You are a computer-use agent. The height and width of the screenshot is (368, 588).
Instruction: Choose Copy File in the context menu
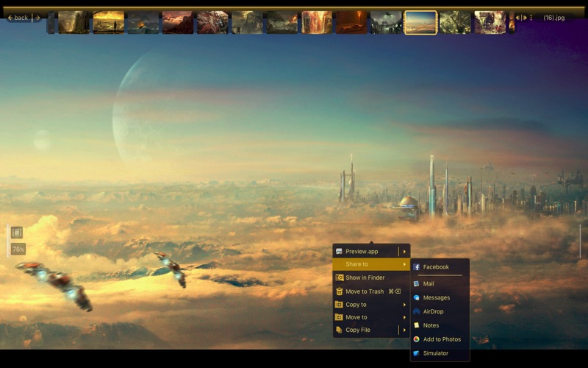point(366,330)
